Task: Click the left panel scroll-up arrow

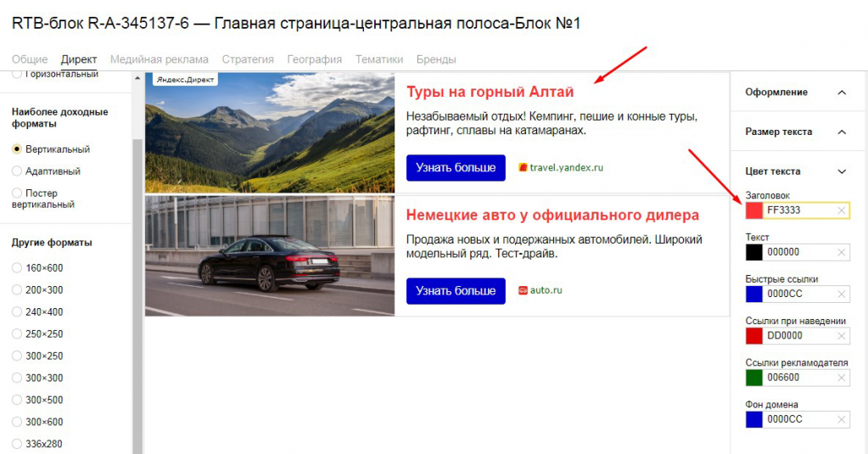Action: tap(137, 79)
